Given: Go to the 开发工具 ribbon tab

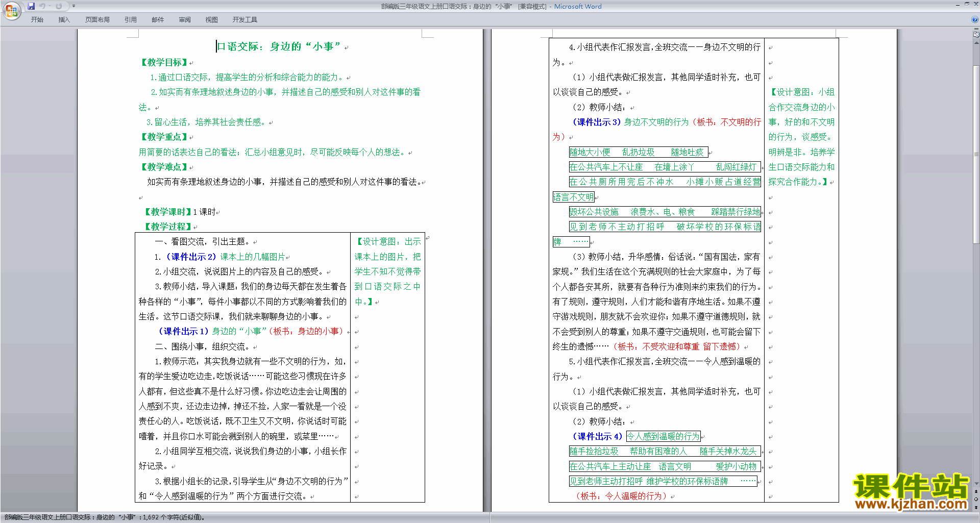Looking at the screenshot, I should coord(245,19).
